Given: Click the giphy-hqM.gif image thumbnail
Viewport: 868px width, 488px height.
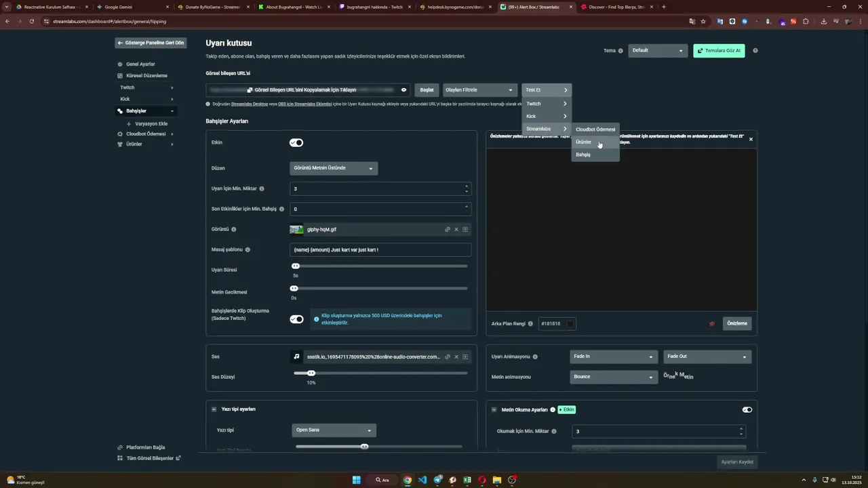Looking at the screenshot, I should point(296,230).
